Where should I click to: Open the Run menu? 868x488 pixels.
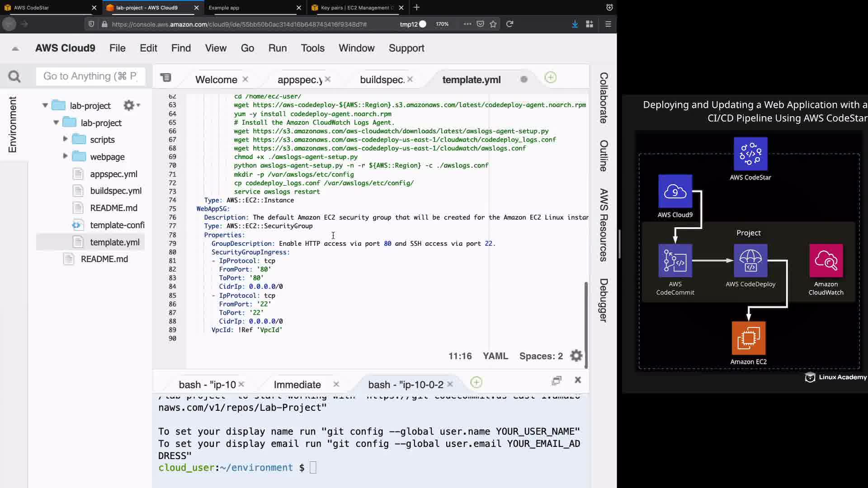click(x=277, y=48)
